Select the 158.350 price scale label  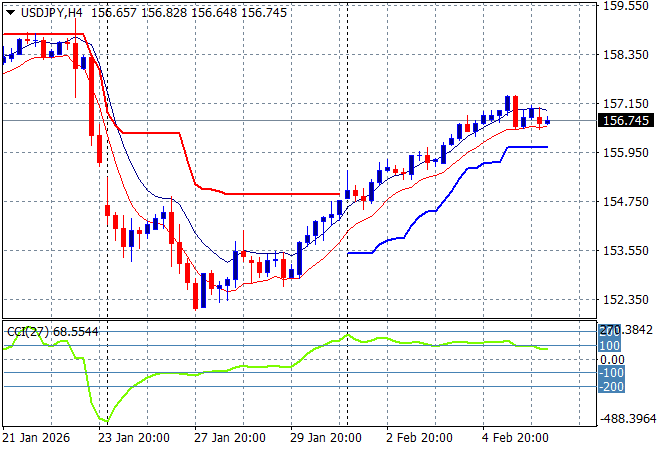[626, 55]
